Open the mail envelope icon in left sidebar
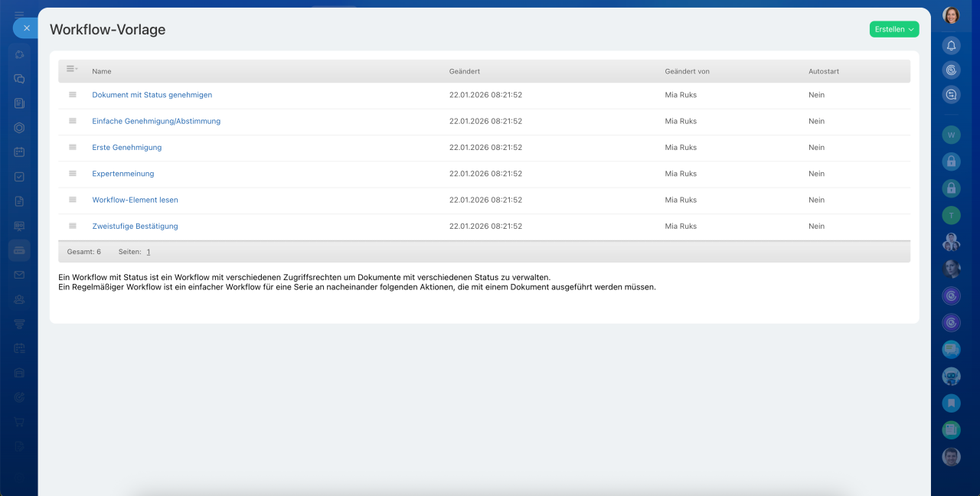This screenshot has width=980, height=496. [19, 275]
